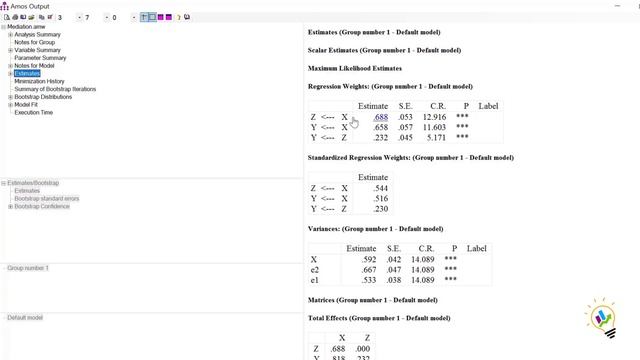
Task: Select Estimates/Bootstrap in lower panel
Action: click(x=33, y=183)
